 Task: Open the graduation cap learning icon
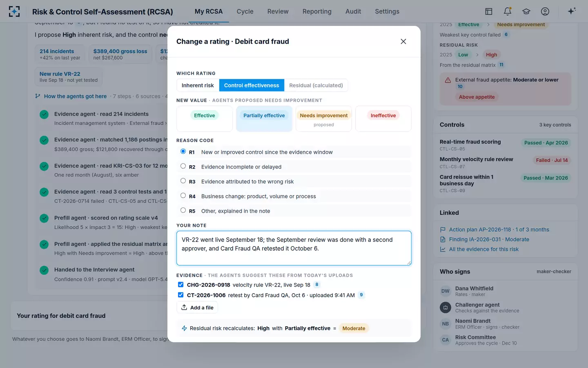[526, 11]
